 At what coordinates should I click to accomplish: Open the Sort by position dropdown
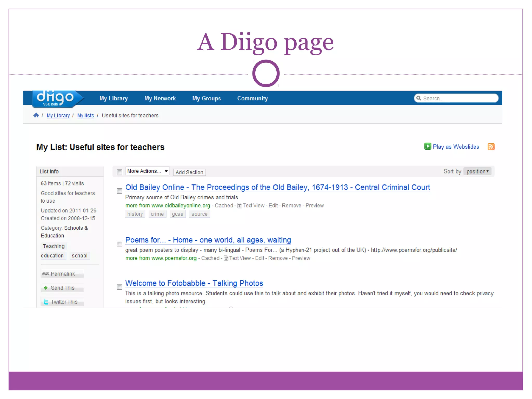point(477,171)
